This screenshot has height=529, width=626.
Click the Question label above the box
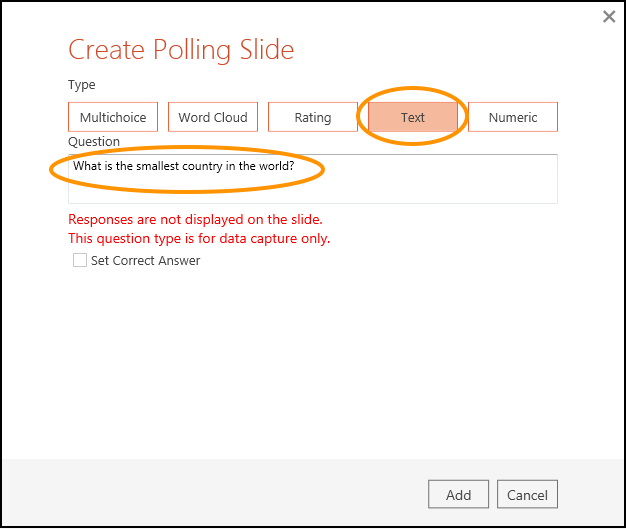[x=94, y=141]
